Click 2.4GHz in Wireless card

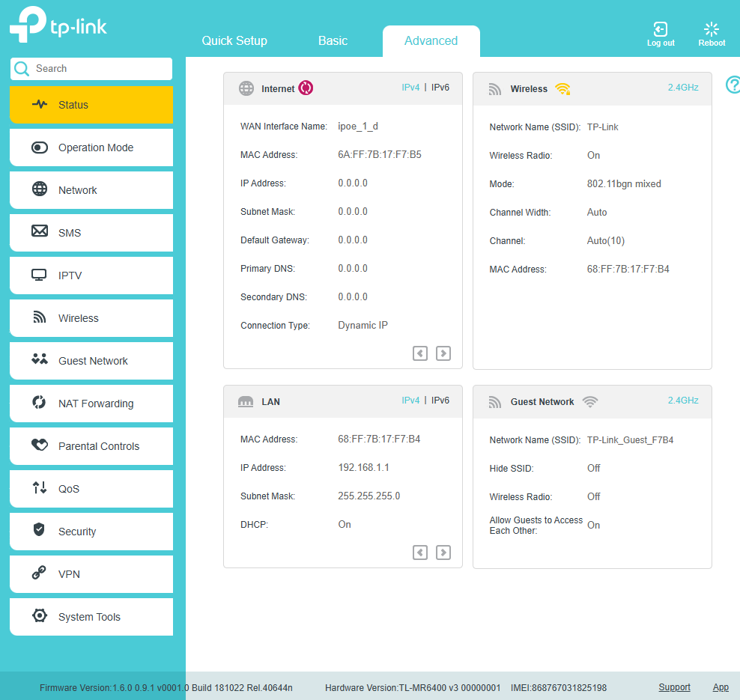pos(683,88)
